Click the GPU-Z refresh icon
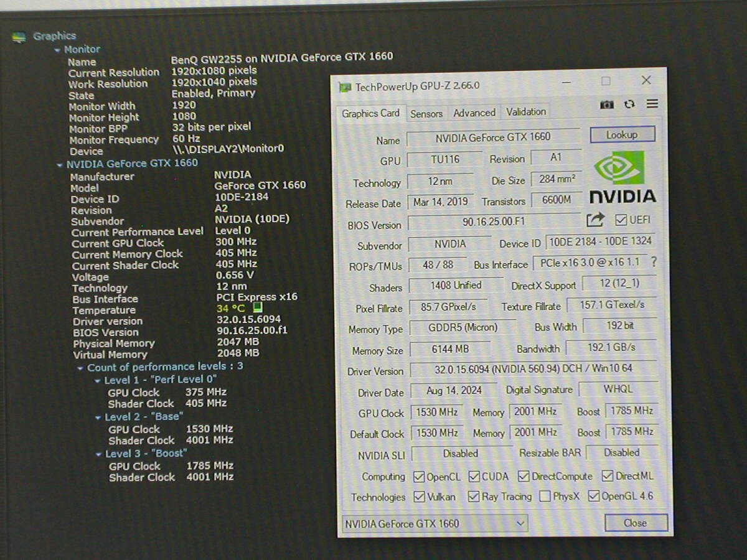Viewport: 747px width, 560px height. tap(629, 105)
